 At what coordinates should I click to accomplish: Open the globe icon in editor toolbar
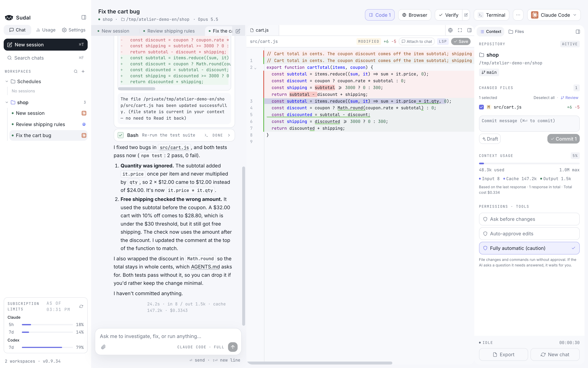point(450,30)
